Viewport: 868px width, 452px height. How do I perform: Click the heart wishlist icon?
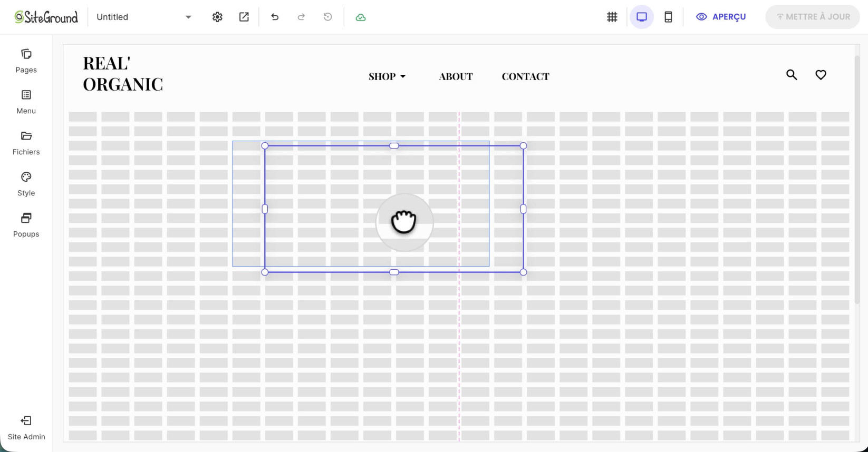pos(821,75)
